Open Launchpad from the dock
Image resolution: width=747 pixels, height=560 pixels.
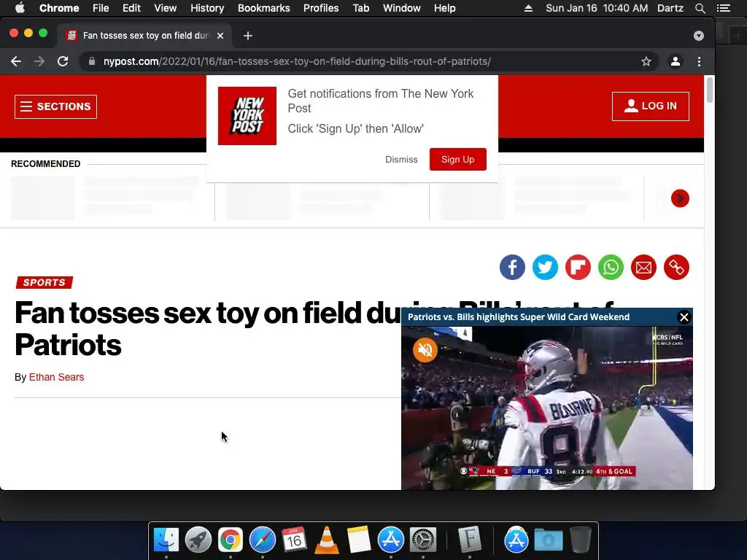(x=198, y=540)
